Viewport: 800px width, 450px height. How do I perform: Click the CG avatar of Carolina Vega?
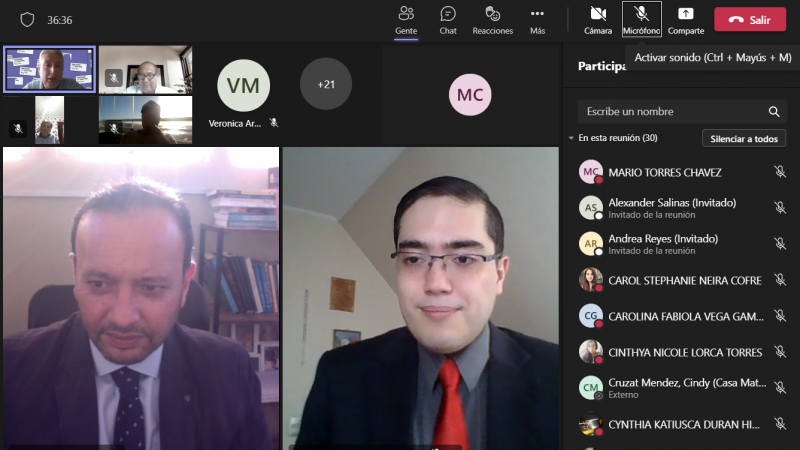pos(591,316)
